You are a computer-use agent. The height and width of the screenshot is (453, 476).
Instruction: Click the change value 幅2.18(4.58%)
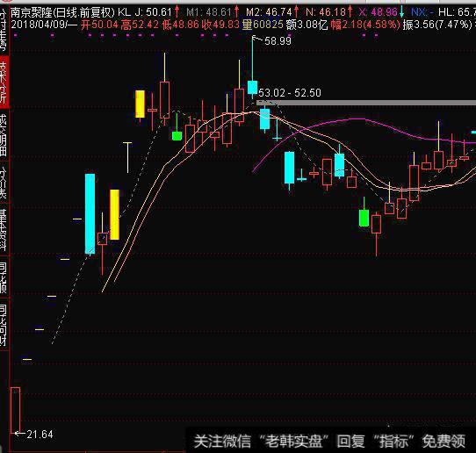tap(365, 25)
